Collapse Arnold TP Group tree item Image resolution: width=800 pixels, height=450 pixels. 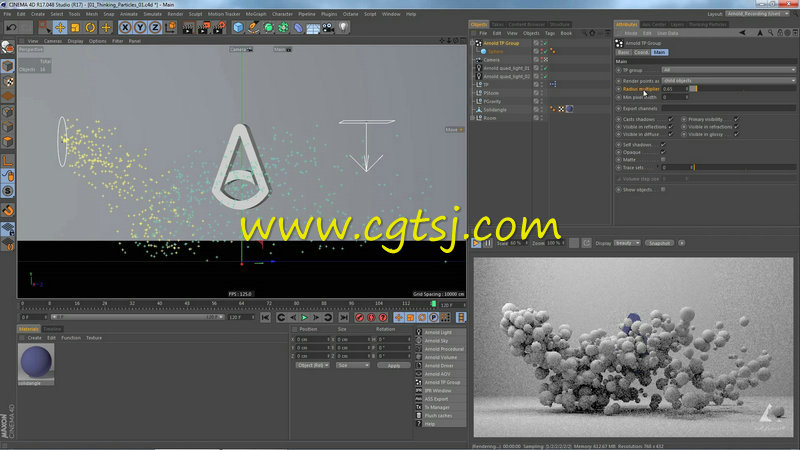(473, 43)
